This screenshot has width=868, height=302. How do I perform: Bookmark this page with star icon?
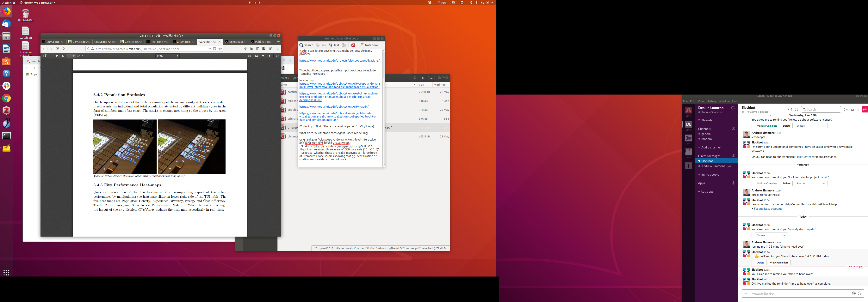pos(220,49)
